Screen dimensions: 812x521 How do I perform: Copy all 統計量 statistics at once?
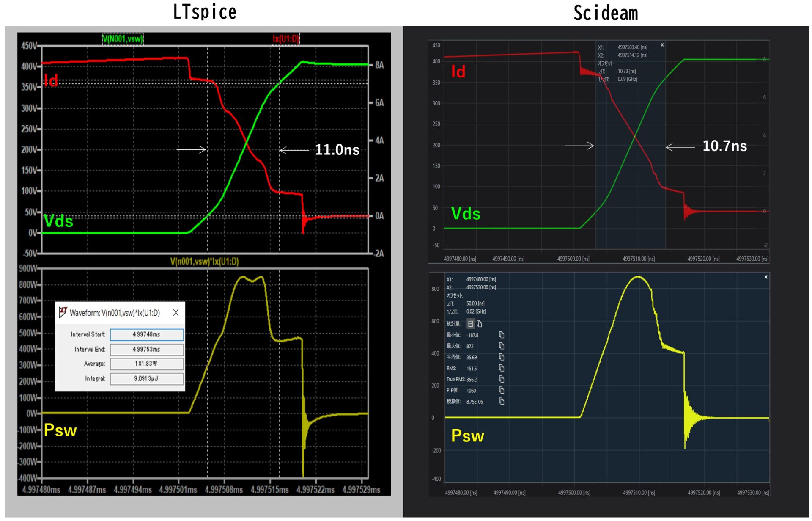click(x=480, y=324)
